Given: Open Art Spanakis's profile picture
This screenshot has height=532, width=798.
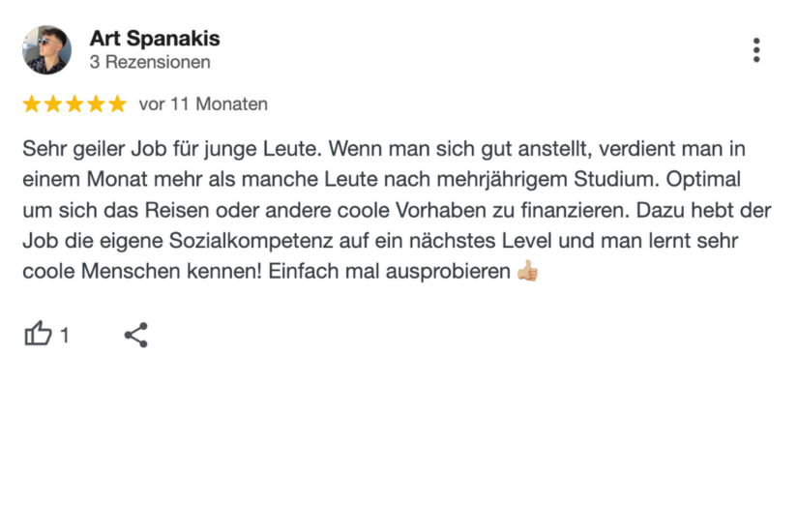Looking at the screenshot, I should [x=46, y=50].
